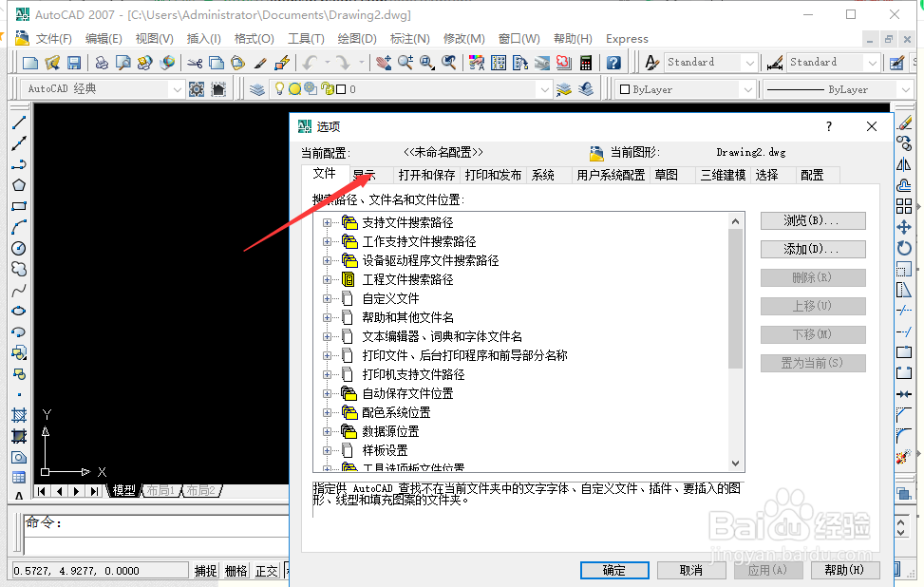Expand 自动保存文件位置 tree node
Viewport: 924px width, 587px height.
327,393
